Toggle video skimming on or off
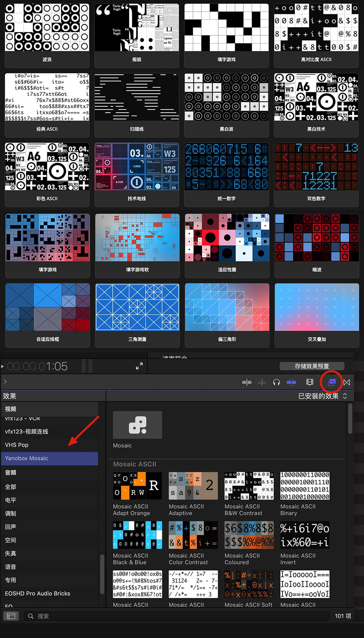Screen dimensions: 364x638 coord(247,382)
